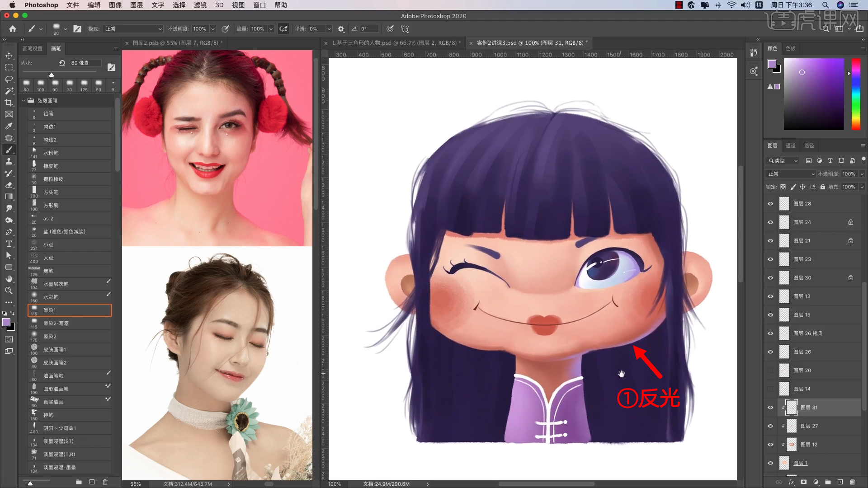Switch to 通道 tab
Screen dimensions: 868x488
click(791, 145)
